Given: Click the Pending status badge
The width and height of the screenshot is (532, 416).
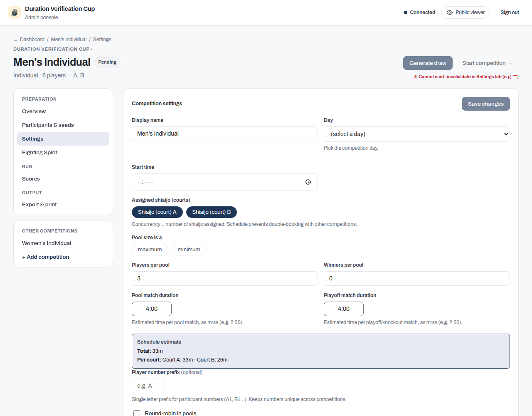Looking at the screenshot, I should 107,62.
